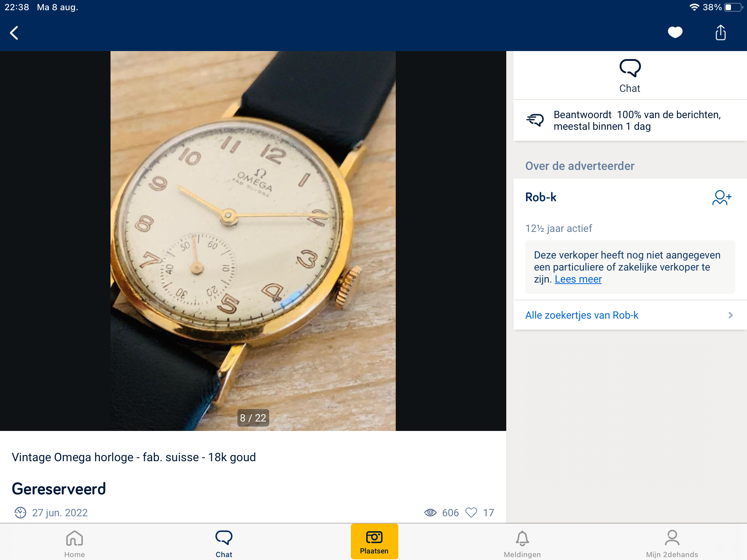This screenshot has width=747, height=560.
Task: Click the views eye icon
Action: [430, 513]
